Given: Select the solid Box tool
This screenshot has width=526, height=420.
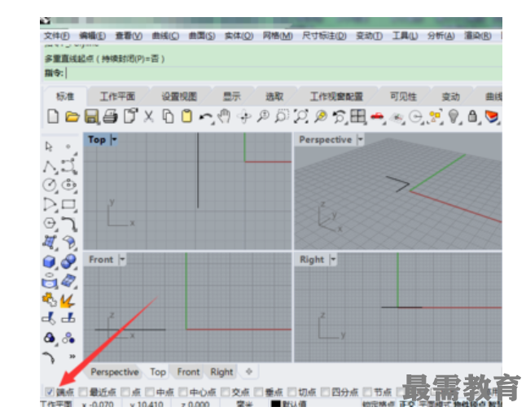Looking at the screenshot, I should [50, 261].
